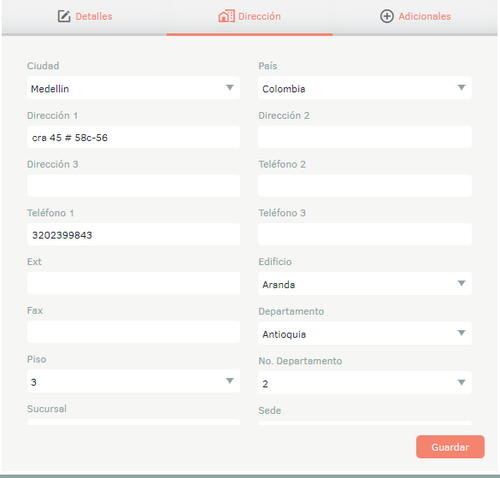The image size is (500, 478).
Task: Expand the Piso dropdown
Action: click(133, 381)
